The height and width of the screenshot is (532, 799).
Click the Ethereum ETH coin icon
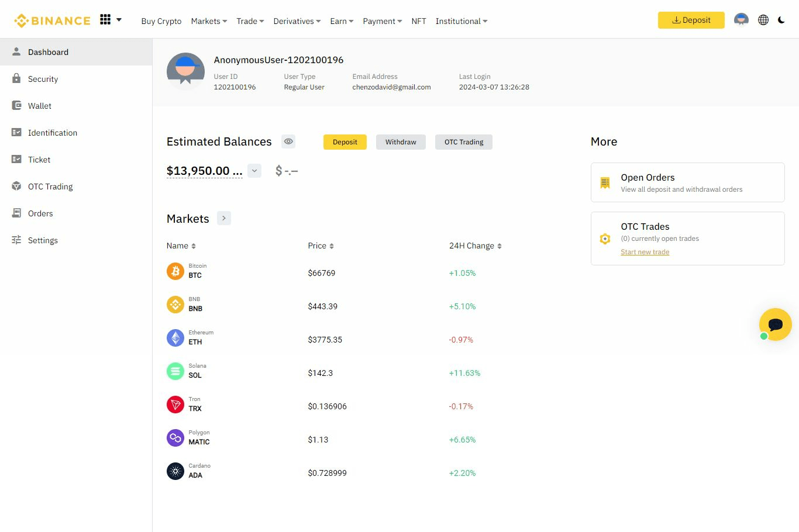click(x=175, y=338)
